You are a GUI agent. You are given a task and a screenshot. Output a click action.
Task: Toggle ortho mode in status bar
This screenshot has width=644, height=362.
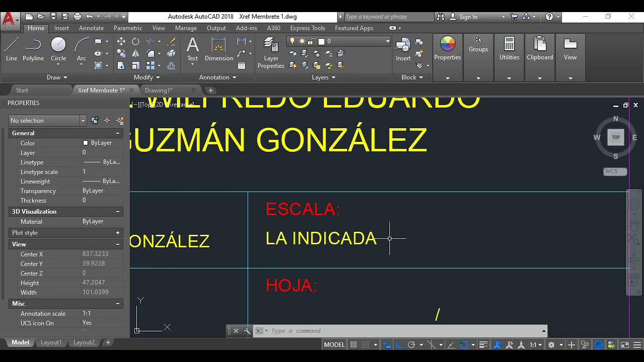[x=399, y=345]
